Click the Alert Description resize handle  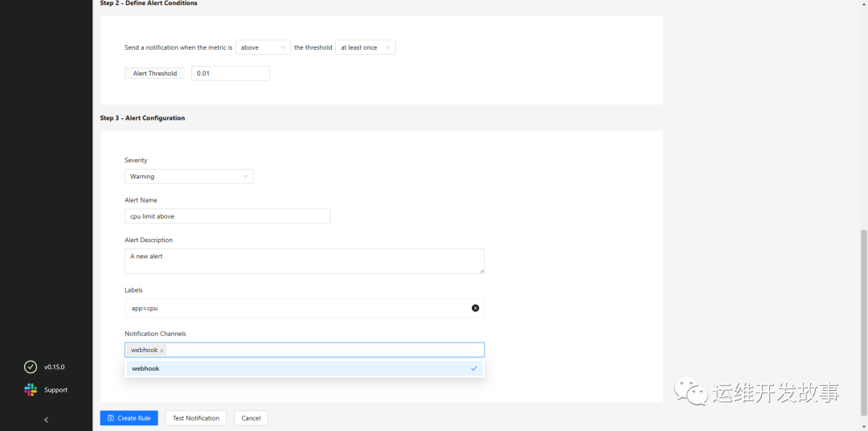481,270
